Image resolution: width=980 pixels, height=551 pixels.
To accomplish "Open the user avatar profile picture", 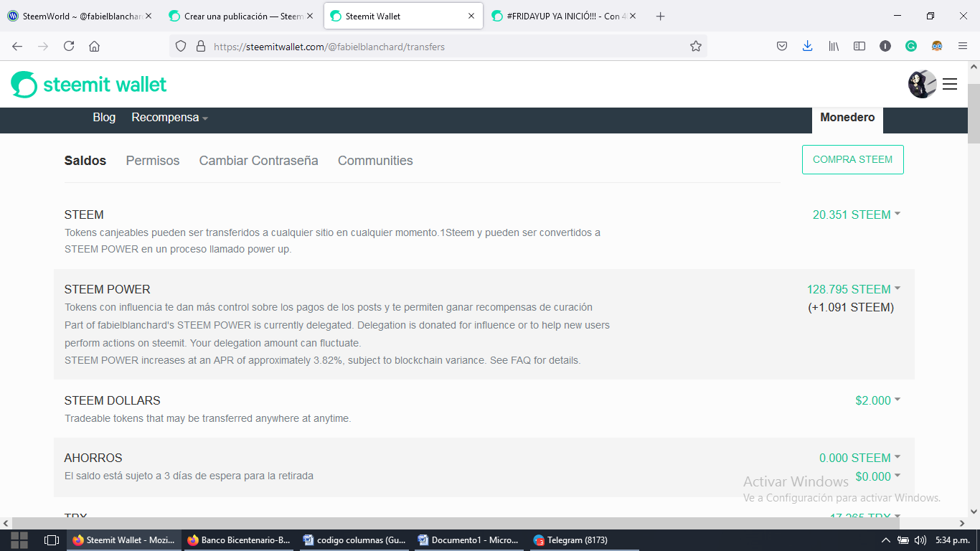I will pos(923,85).
